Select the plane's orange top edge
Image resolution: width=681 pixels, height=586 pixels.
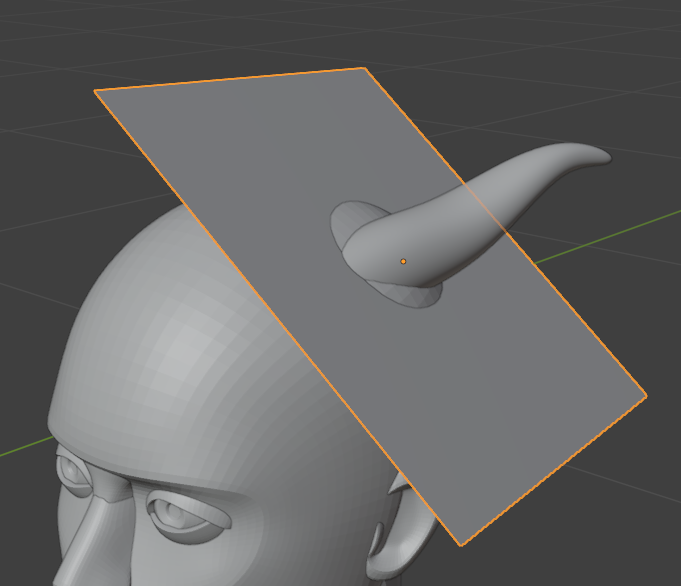pos(230,80)
